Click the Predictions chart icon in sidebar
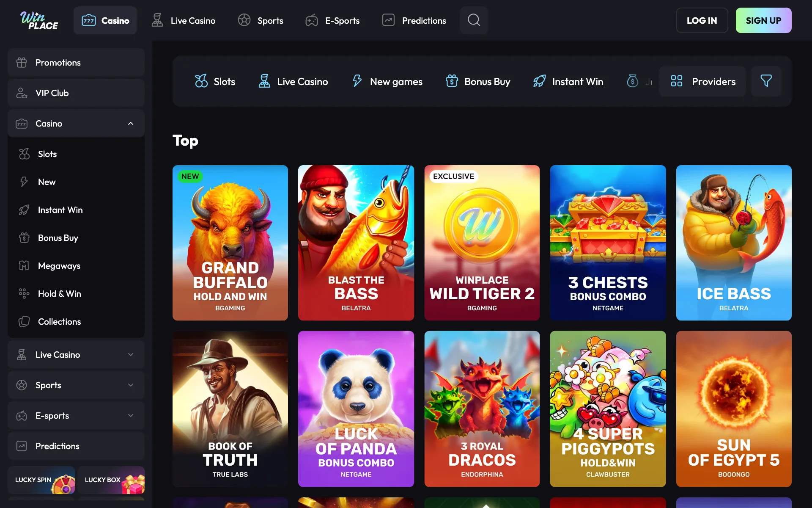The image size is (812, 508). pos(22,446)
